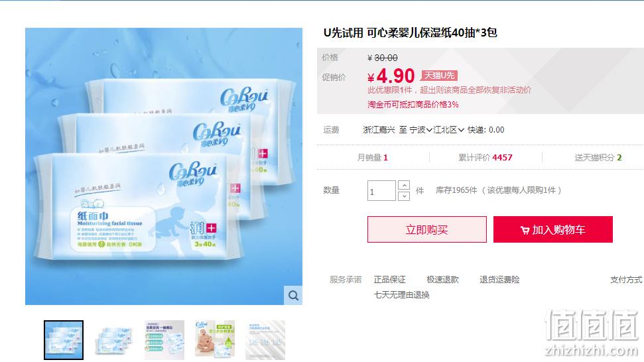This screenshot has height=362, width=644.
Task: Select the second product thumbnail
Action: (x=114, y=340)
